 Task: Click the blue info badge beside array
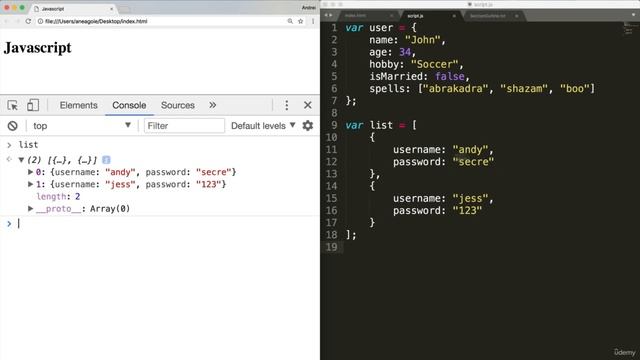pyautogui.click(x=106, y=160)
